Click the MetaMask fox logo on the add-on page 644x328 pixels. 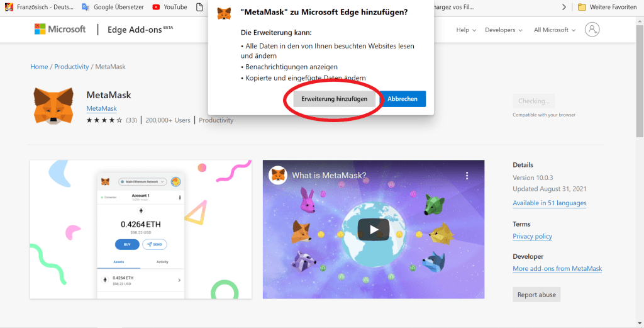pyautogui.click(x=53, y=105)
